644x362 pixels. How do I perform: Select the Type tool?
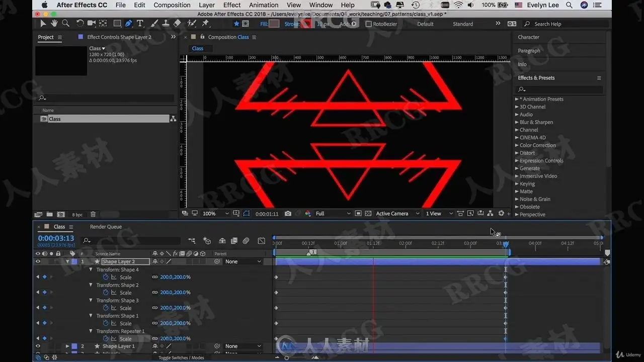[x=140, y=24]
